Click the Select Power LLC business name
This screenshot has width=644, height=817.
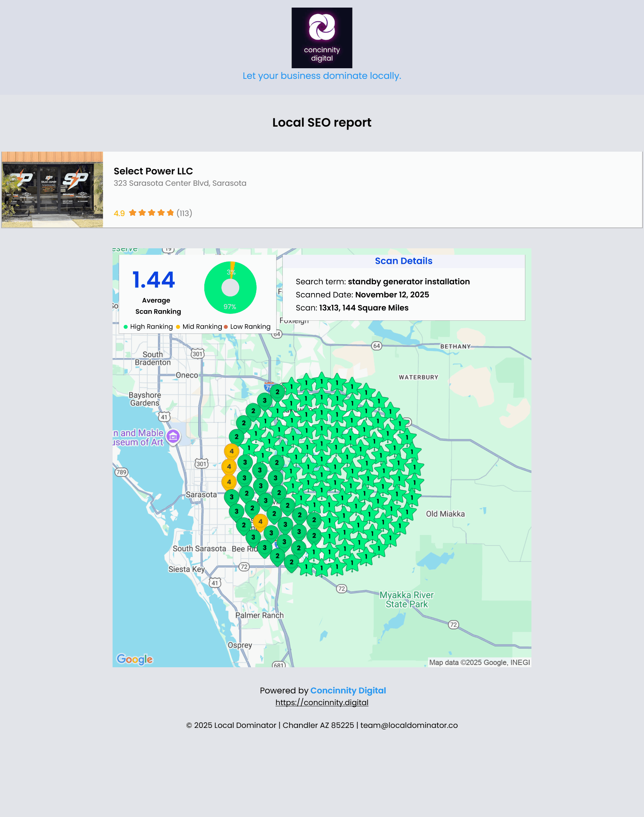[153, 171]
